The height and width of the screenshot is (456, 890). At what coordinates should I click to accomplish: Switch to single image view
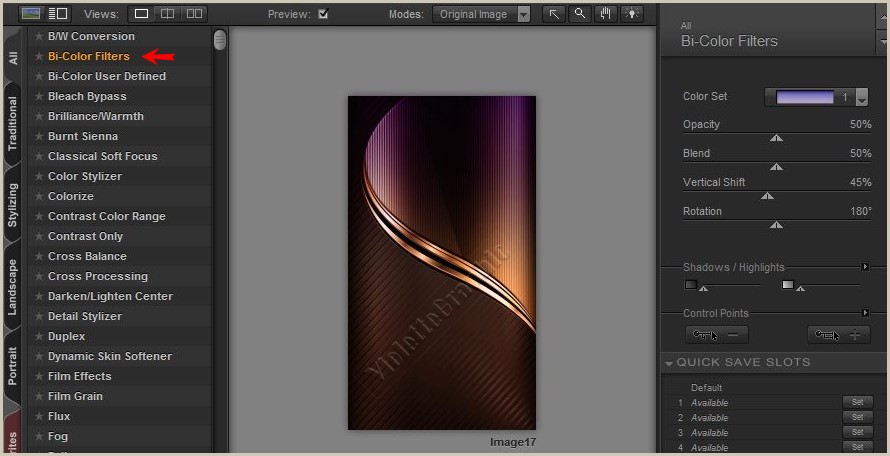[141, 14]
